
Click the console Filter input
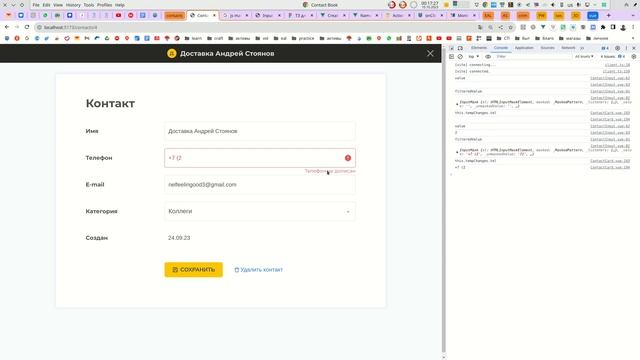tap(533, 57)
